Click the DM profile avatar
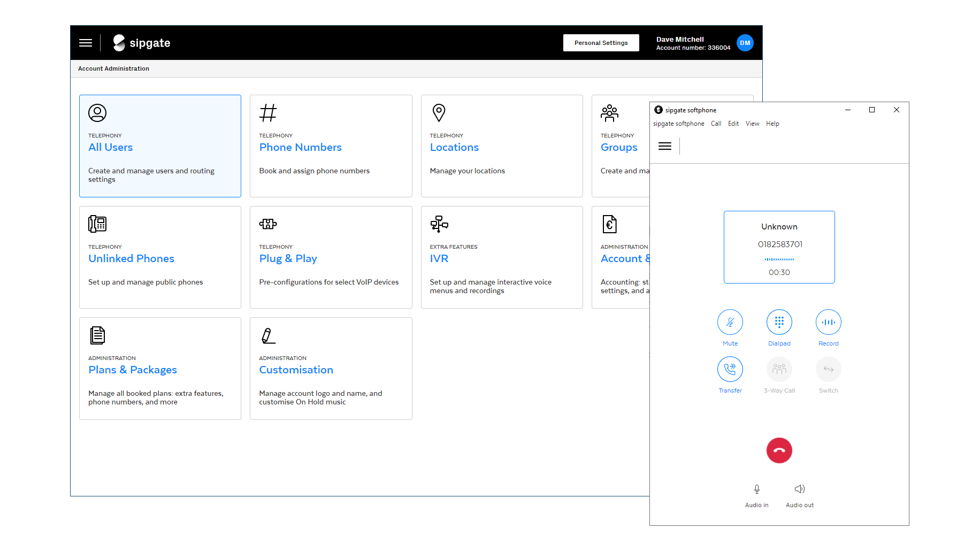This screenshot has width=980, height=551. point(745,43)
